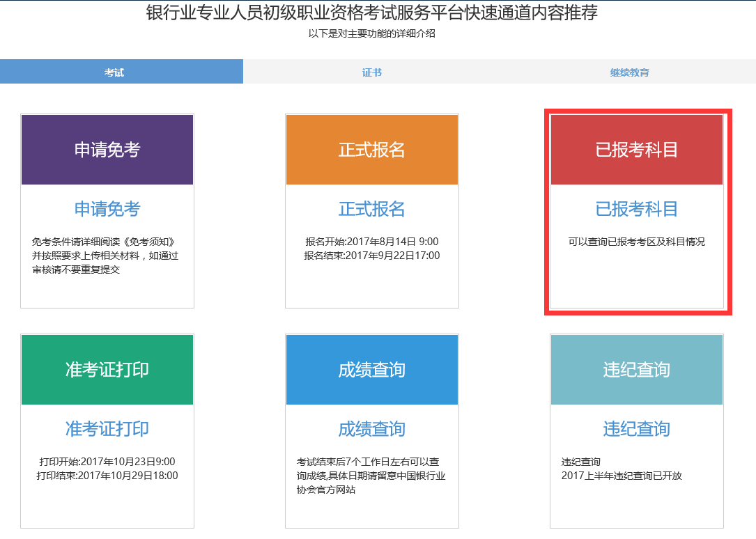Select the 继续教育 tab

click(629, 72)
